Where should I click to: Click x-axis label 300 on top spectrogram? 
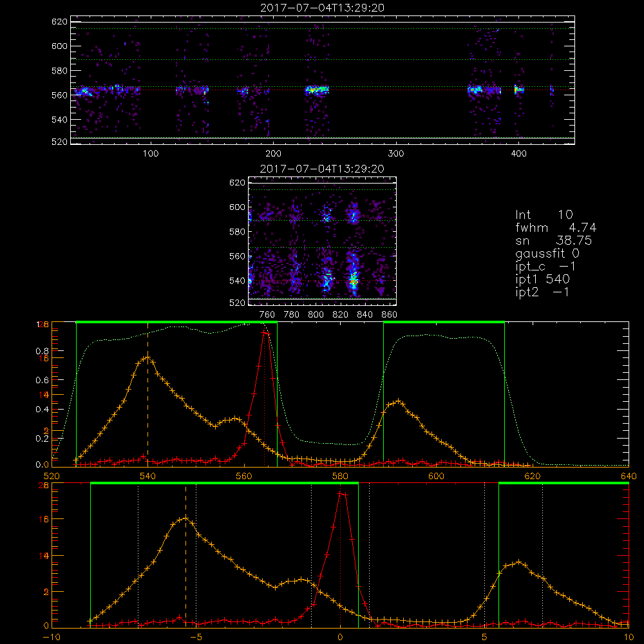click(x=396, y=153)
